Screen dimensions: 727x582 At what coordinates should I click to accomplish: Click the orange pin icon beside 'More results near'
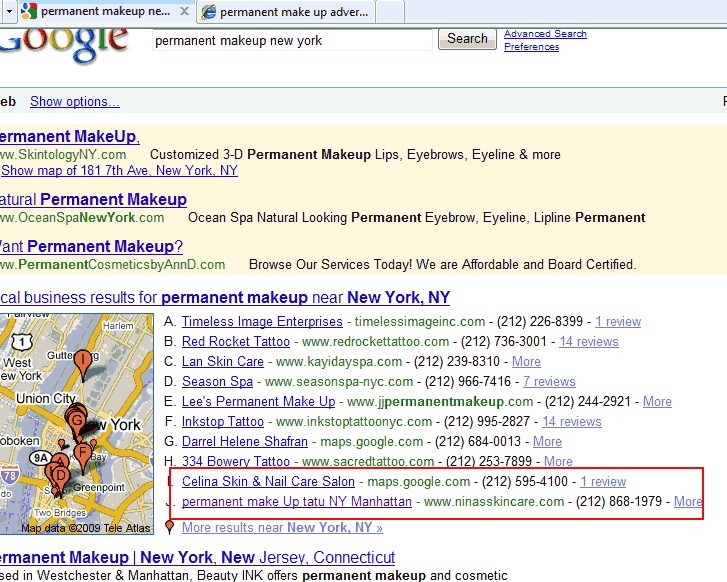(x=170, y=527)
